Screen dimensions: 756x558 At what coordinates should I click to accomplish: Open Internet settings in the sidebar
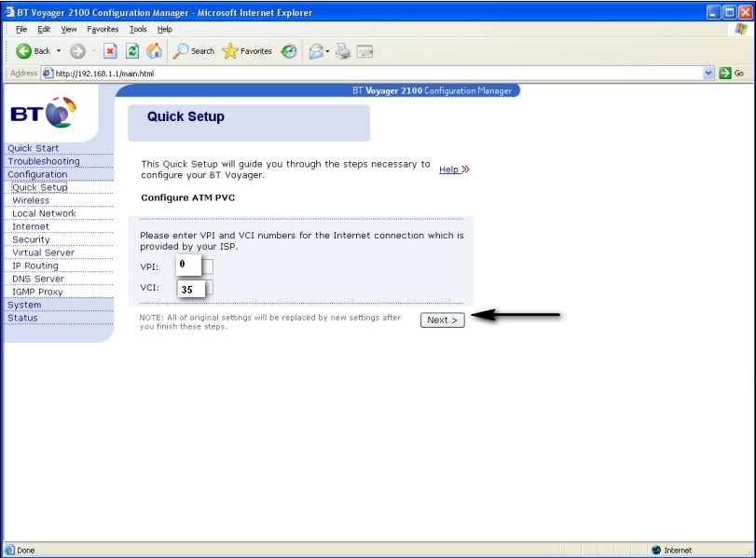[31, 226]
